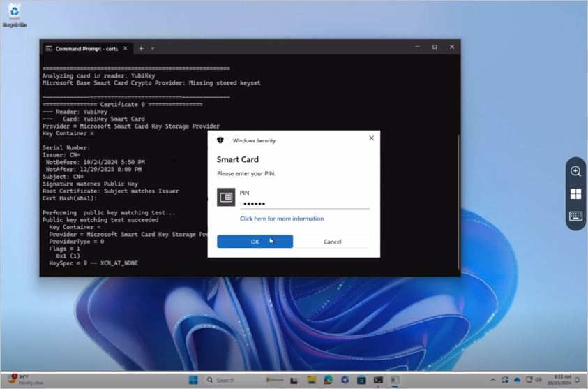Click 'NotAfter: 12/29/2025 8:00 PM' line
The image size is (588, 389).
coord(93,169)
